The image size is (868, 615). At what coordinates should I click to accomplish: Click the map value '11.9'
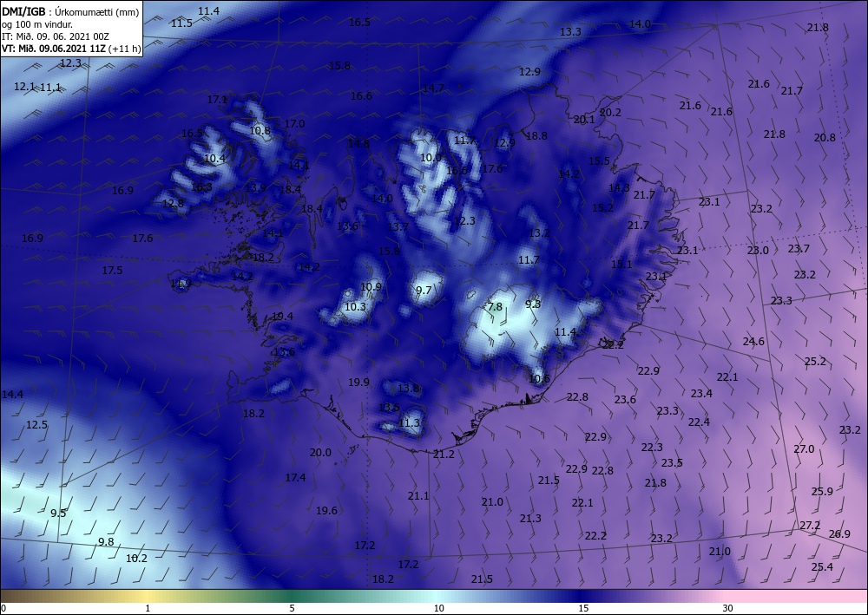coord(181,284)
